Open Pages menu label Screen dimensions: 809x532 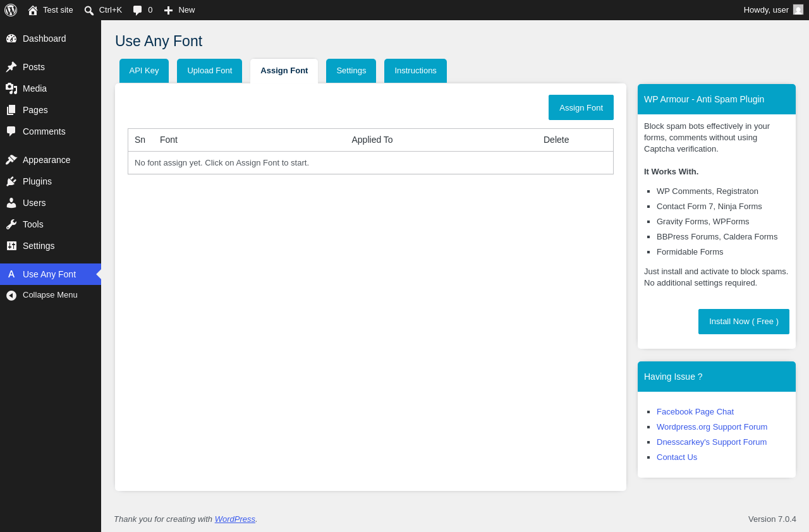click(35, 110)
